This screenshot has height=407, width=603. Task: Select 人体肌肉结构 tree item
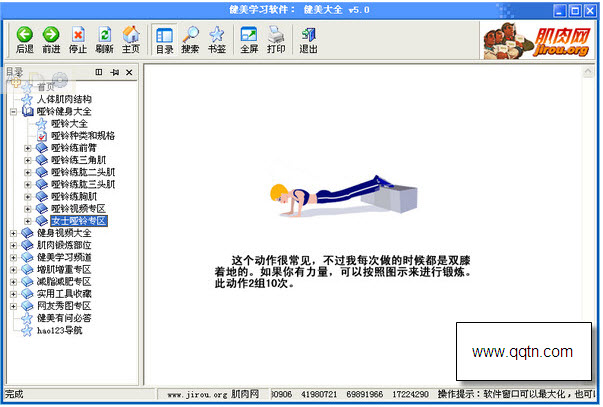[x=64, y=99]
